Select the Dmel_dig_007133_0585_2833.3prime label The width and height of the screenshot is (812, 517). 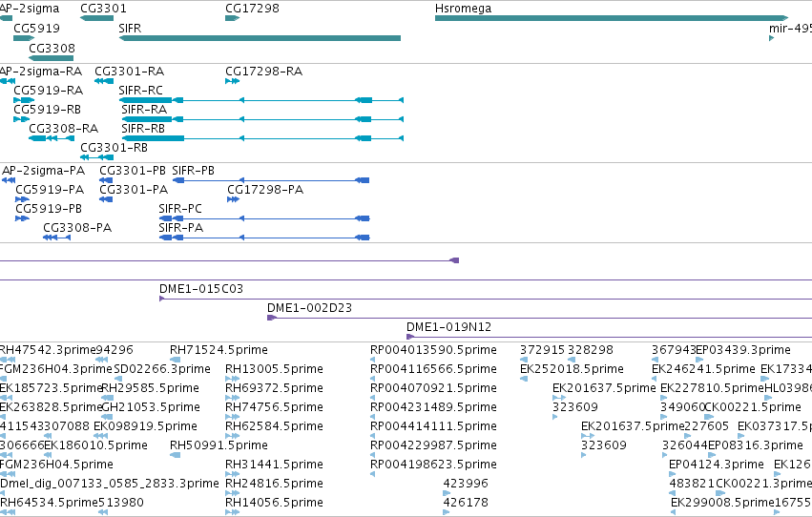(x=110, y=484)
